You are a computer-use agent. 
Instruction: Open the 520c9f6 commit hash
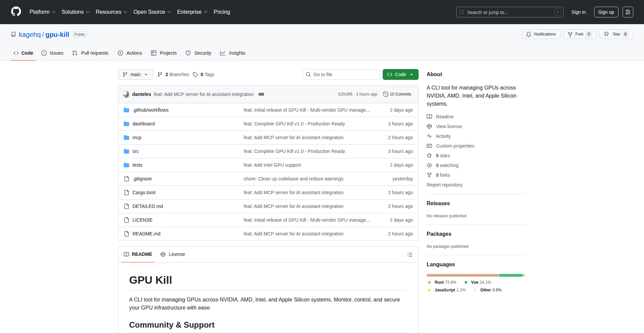(x=345, y=94)
